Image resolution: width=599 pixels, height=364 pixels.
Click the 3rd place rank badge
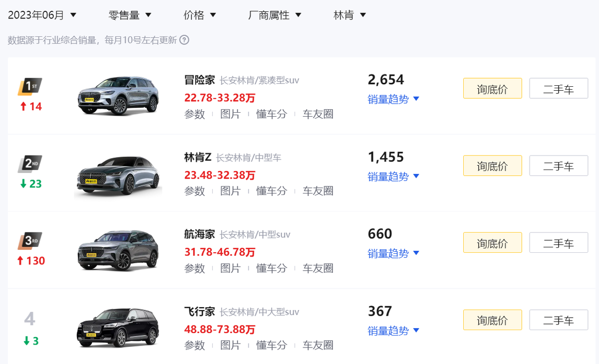click(30, 241)
